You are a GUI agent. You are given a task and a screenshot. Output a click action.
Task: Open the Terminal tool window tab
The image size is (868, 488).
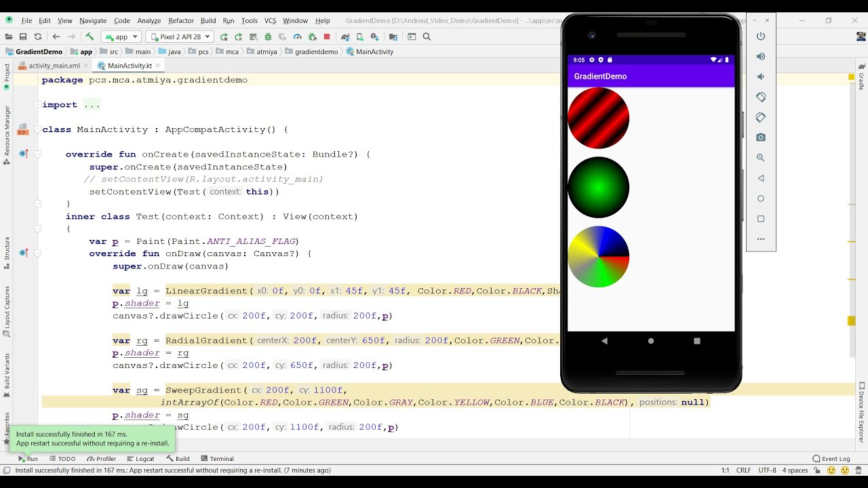click(x=217, y=459)
